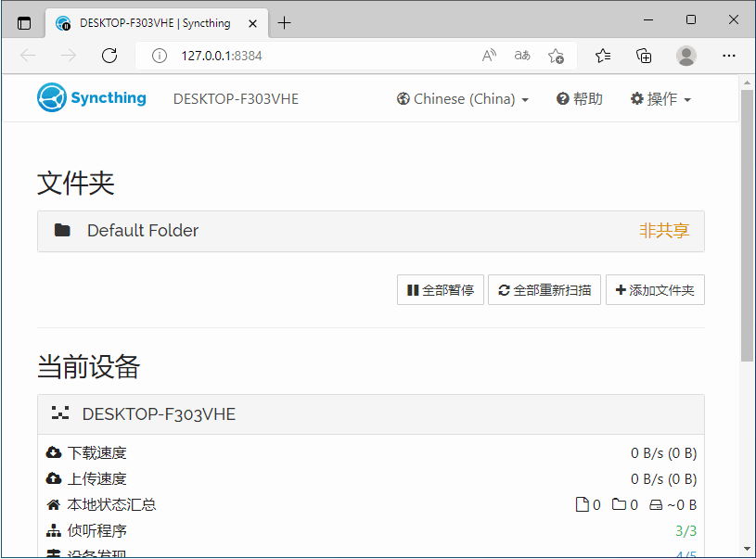
Task: Click inside the browser address bar
Action: tap(278, 56)
